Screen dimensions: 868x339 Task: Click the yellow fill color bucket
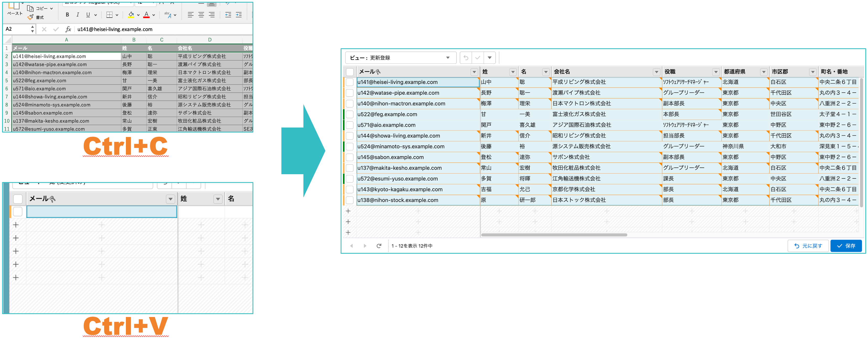coord(131,14)
